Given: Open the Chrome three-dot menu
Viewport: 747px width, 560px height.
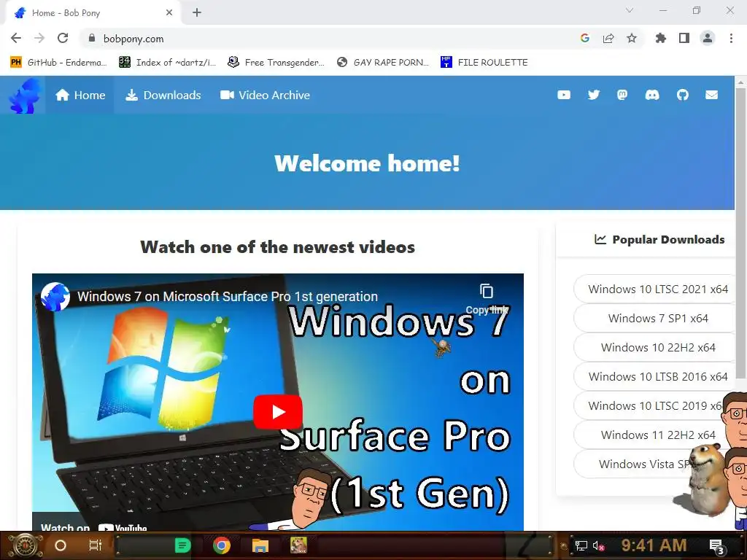Looking at the screenshot, I should tap(731, 38).
